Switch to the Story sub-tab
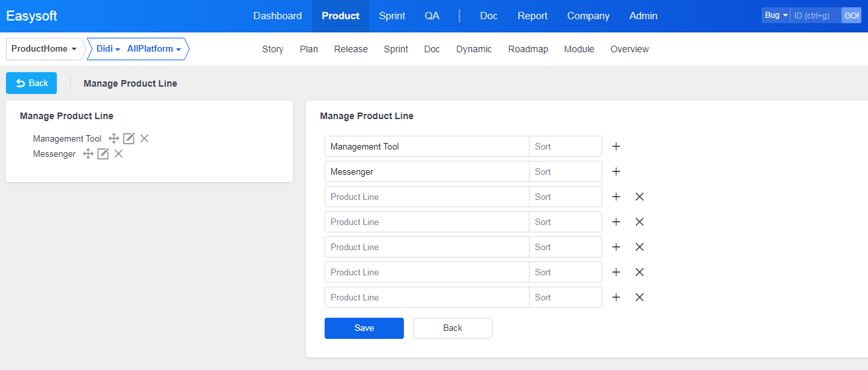The width and height of the screenshot is (868, 370). [273, 49]
